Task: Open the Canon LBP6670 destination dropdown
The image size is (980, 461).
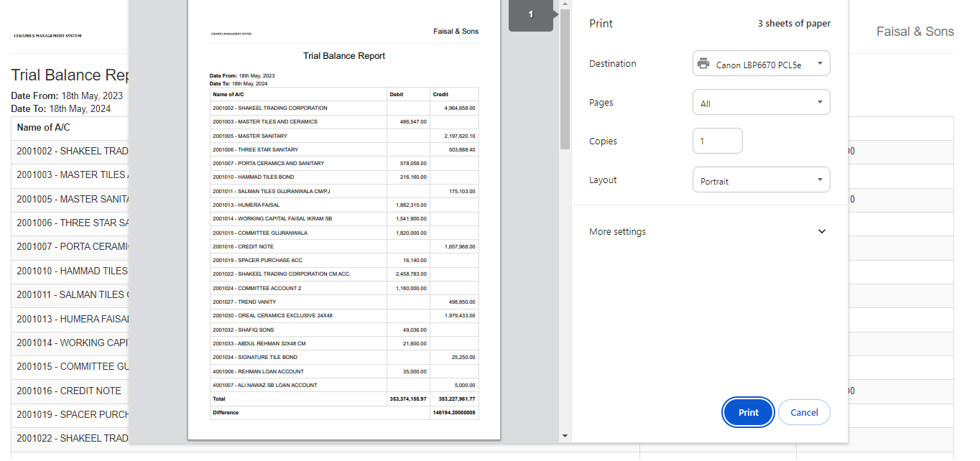Action: click(x=761, y=64)
